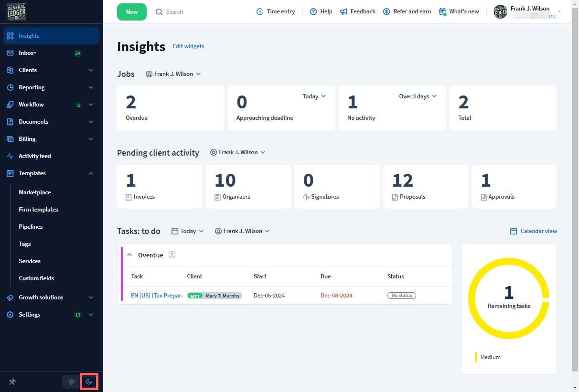This screenshot has width=579, height=392.
Task: Click Edit widgets link
Action: [x=188, y=46]
